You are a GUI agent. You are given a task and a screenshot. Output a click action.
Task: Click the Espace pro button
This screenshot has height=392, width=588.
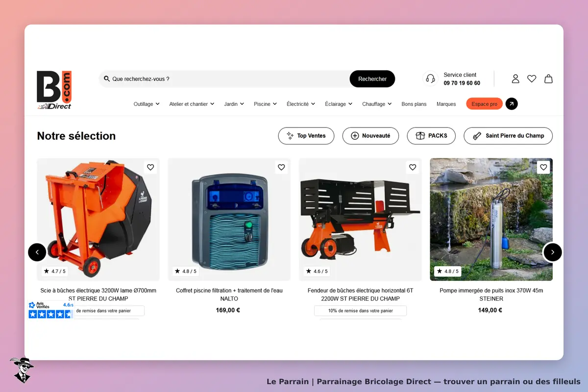click(x=484, y=104)
